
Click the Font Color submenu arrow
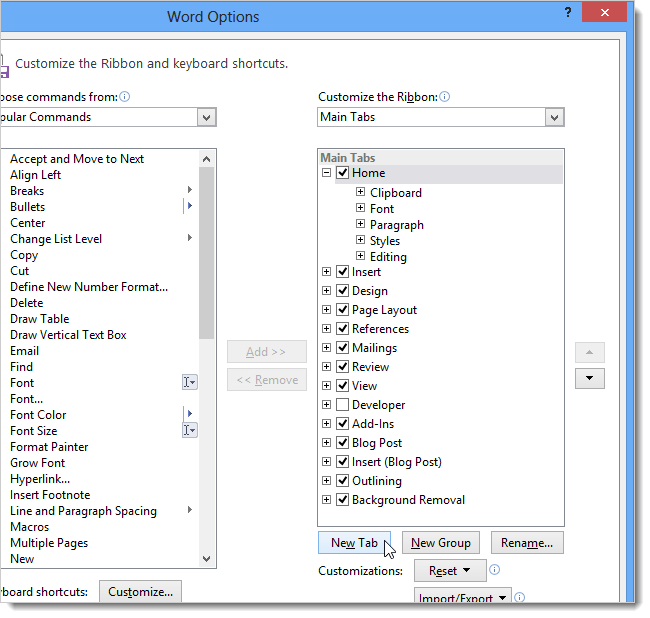click(190, 413)
